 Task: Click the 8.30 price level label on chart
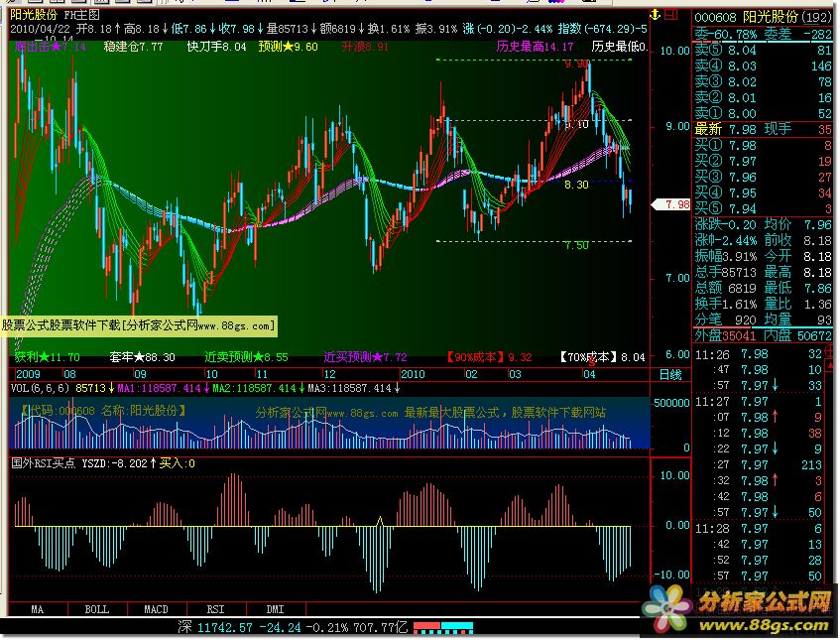(576, 185)
